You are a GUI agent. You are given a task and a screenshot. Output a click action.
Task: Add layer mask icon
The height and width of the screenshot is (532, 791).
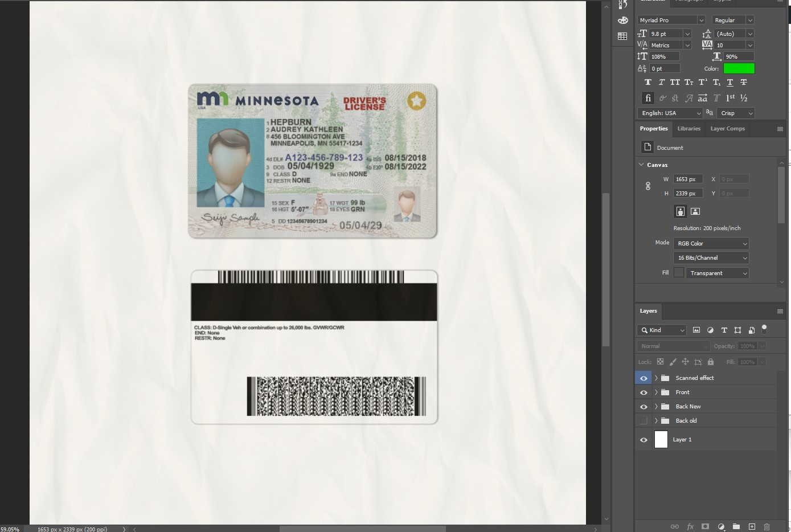click(705, 526)
